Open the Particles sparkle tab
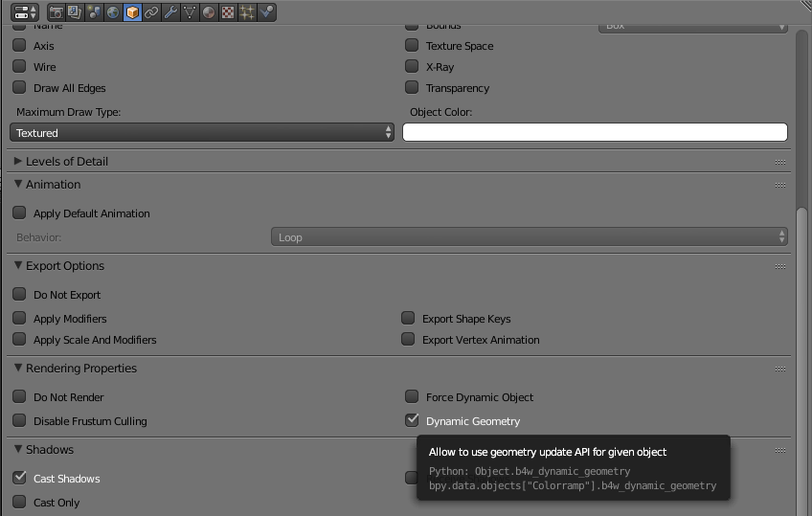Screen dimensions: 812x516 [247, 12]
